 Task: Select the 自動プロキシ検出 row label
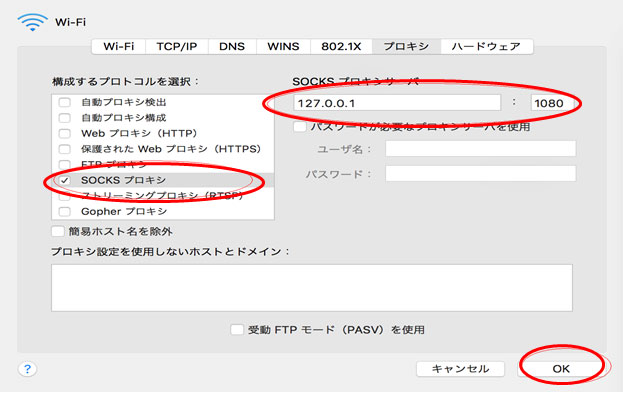click(x=124, y=102)
